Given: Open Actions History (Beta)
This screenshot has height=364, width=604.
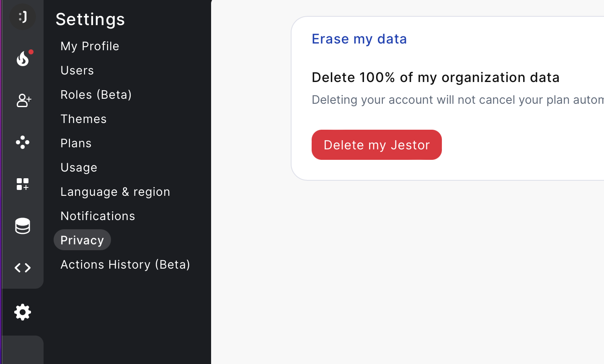Looking at the screenshot, I should coord(125,264).
